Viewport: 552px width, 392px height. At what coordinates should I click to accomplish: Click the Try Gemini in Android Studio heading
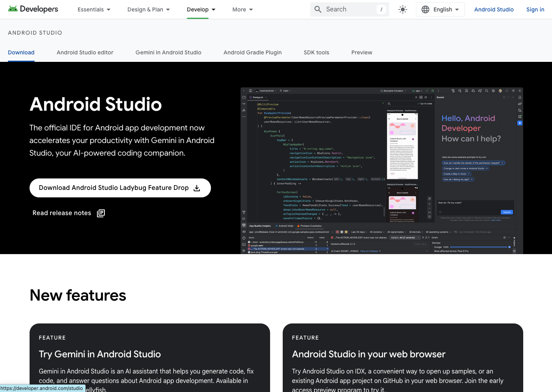click(100, 354)
